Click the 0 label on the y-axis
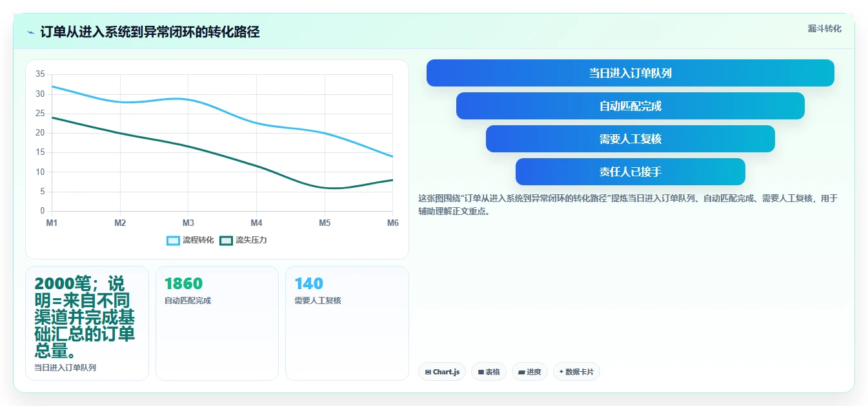 (43, 211)
